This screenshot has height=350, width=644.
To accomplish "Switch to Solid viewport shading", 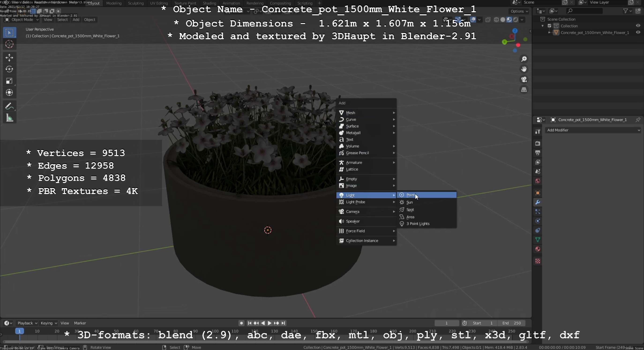I will (x=503, y=20).
